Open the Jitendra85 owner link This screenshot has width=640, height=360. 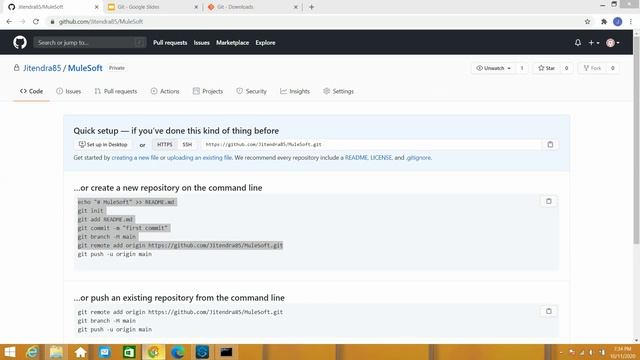pyautogui.click(x=42, y=68)
